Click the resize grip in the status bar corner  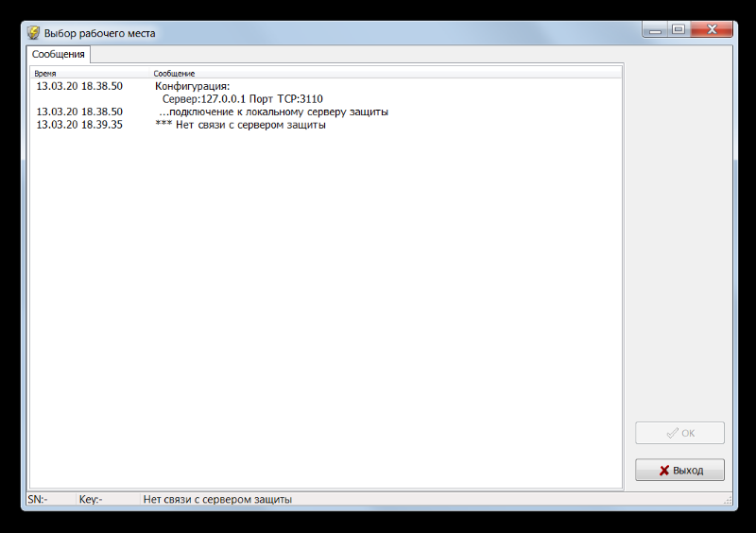728,501
